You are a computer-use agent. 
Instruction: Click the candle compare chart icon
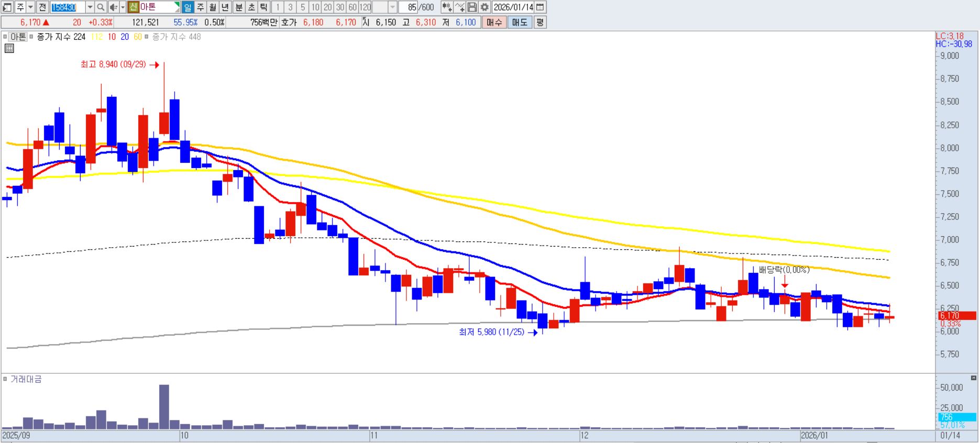pyautogui.click(x=446, y=7)
